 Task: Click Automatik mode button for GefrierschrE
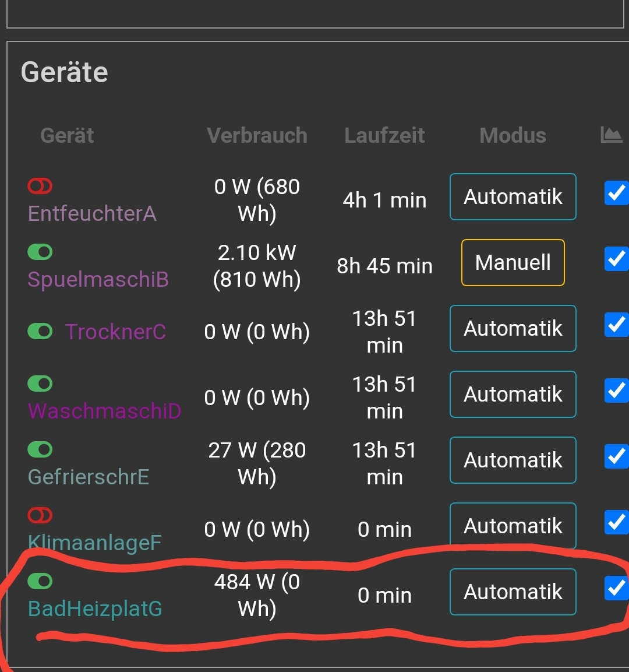point(513,460)
